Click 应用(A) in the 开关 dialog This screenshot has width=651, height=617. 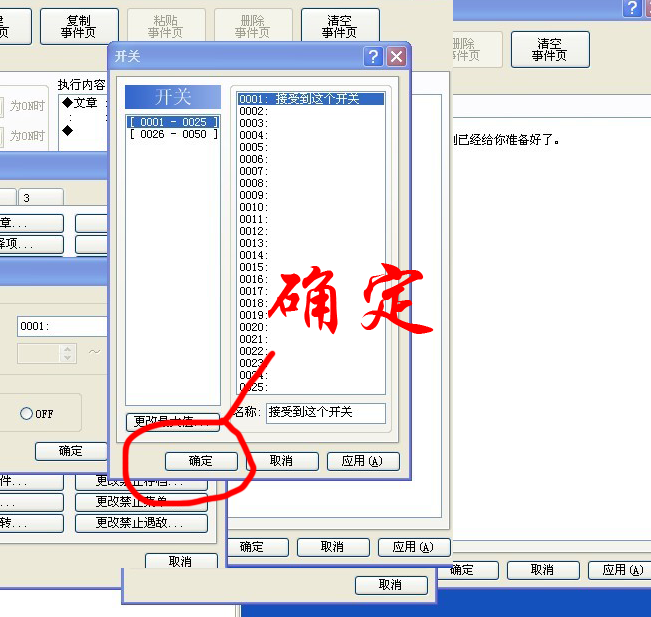tap(363, 461)
